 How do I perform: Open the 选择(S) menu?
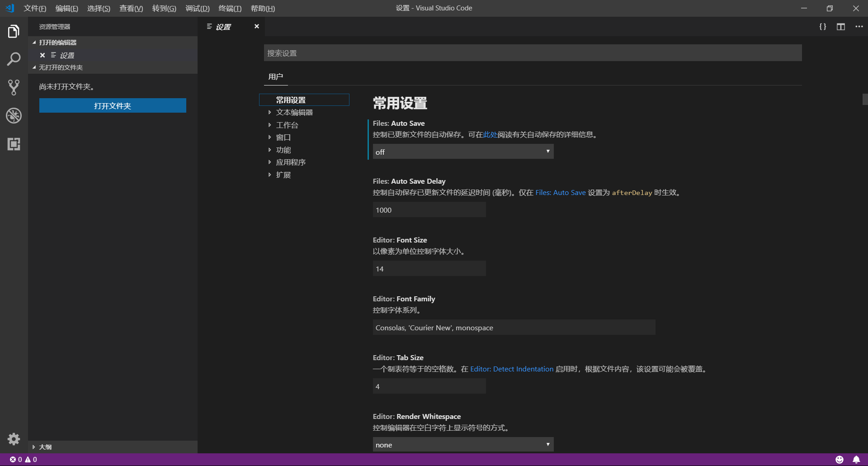[x=99, y=8]
